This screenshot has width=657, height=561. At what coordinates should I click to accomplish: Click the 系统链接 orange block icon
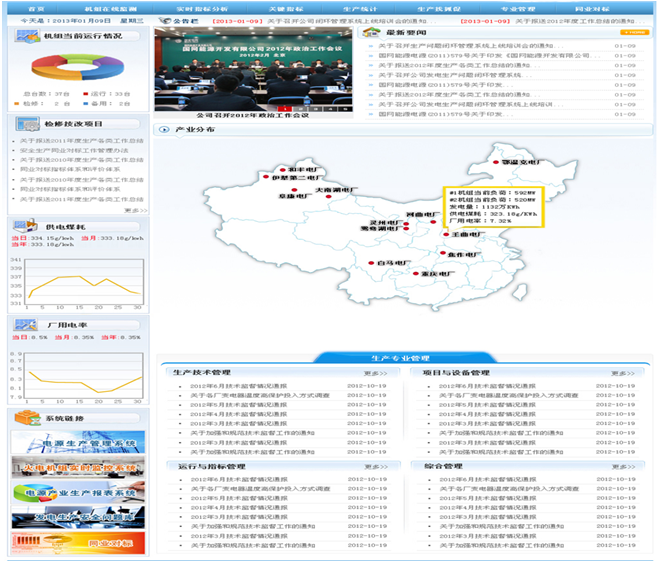(x=28, y=418)
